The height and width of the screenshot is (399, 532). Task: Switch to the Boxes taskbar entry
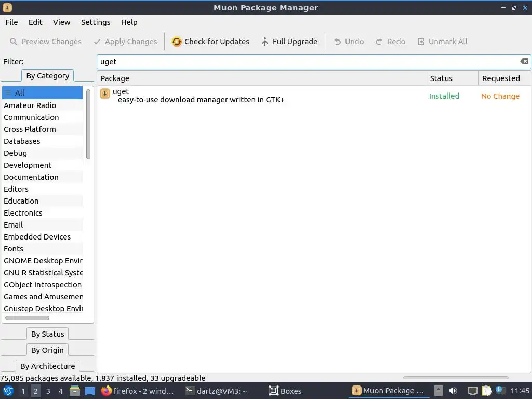pyautogui.click(x=285, y=391)
